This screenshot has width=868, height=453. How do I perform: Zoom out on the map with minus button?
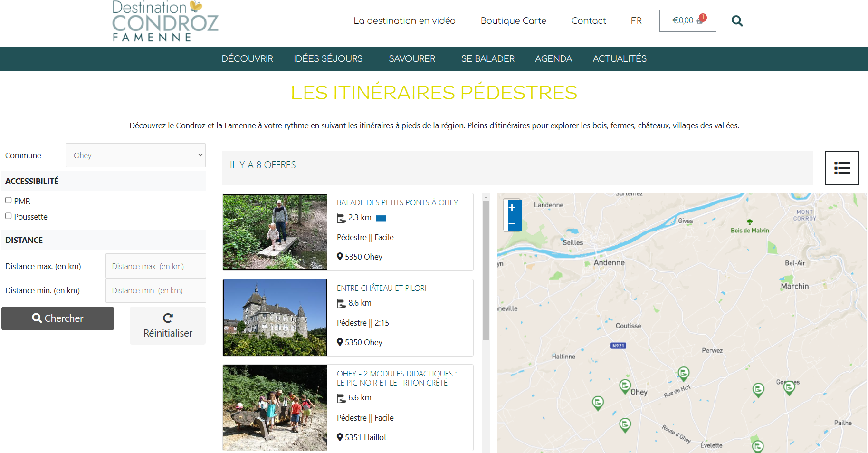coord(512,223)
